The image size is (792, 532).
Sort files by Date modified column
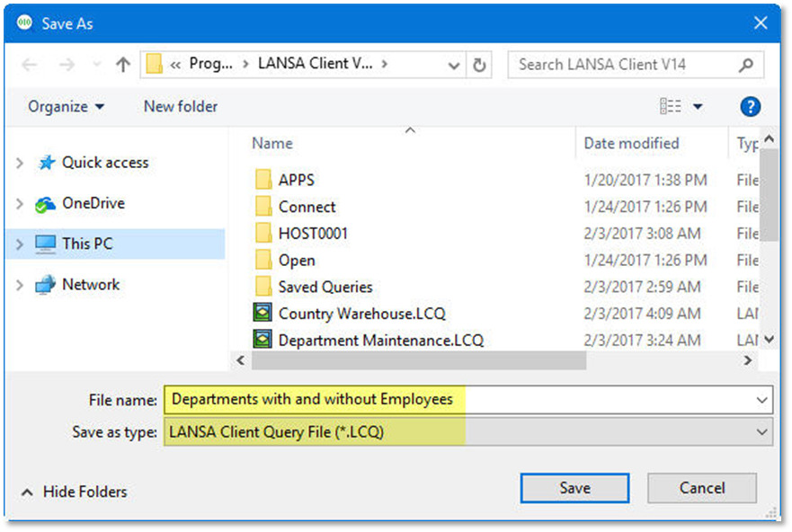(x=631, y=143)
